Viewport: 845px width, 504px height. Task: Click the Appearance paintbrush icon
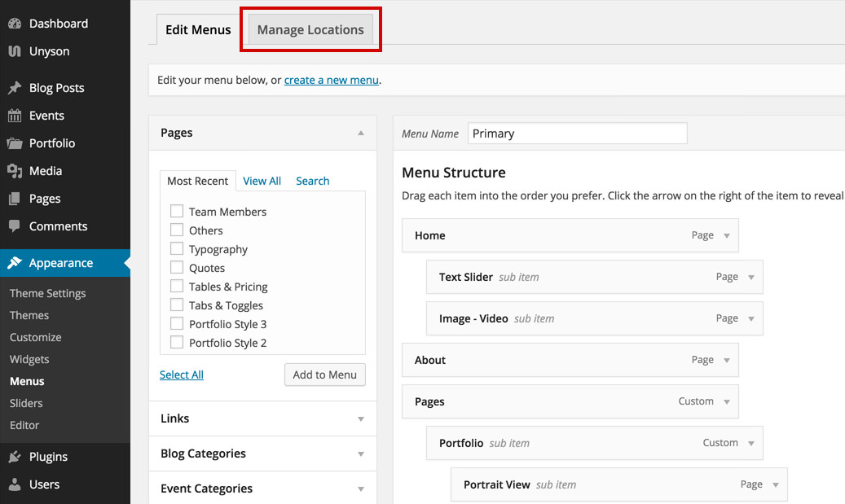click(15, 263)
